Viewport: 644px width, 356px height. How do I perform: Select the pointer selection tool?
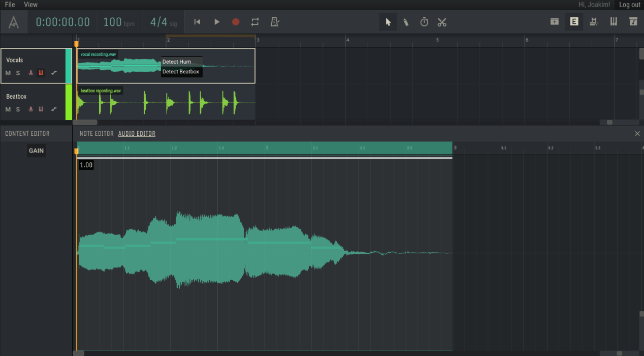[388, 21]
